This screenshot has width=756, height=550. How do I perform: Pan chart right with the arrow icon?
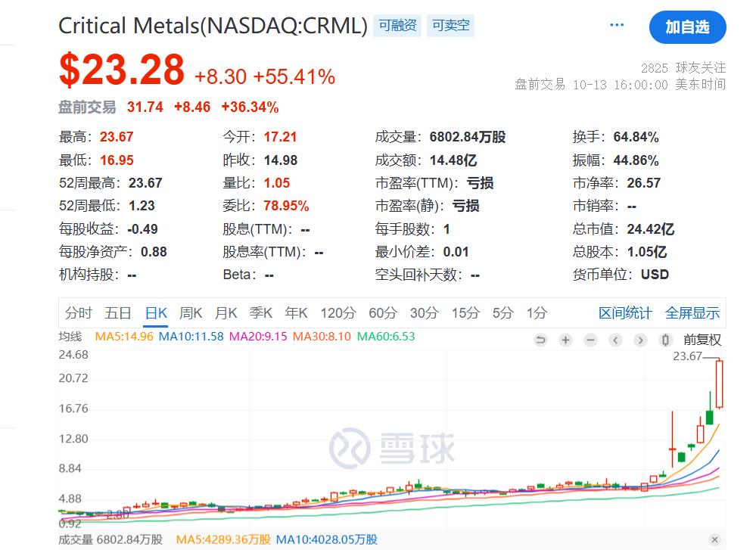(640, 340)
